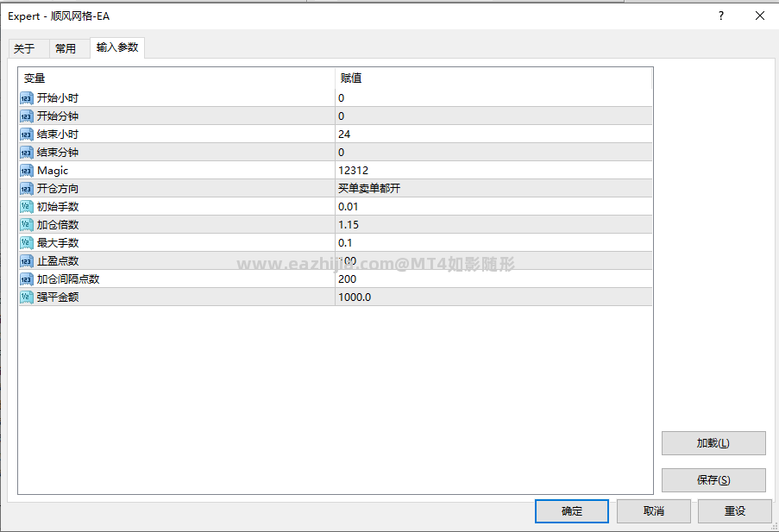Screen dimensions: 779x532
Task: Select the 最大手数 variable name
Action: [58, 243]
